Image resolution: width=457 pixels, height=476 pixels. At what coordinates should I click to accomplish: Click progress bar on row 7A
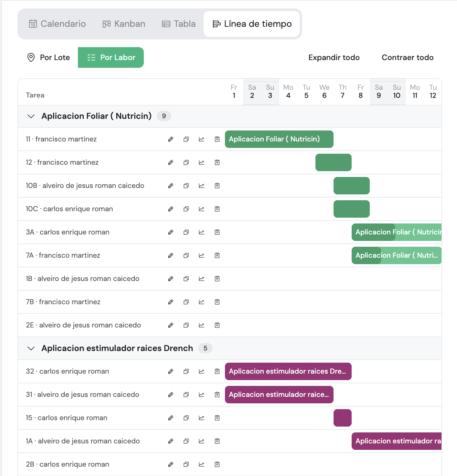click(397, 255)
